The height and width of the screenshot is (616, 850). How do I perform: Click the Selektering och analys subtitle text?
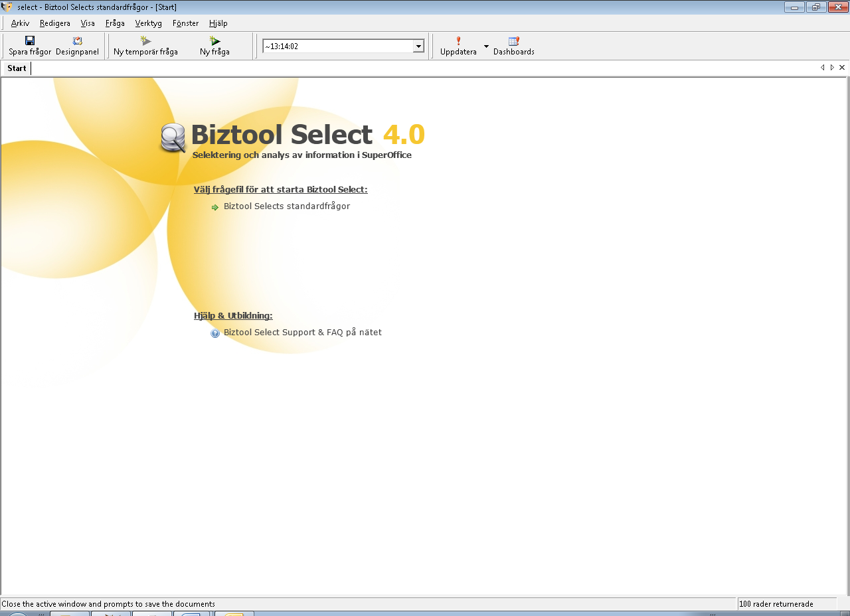point(302,155)
